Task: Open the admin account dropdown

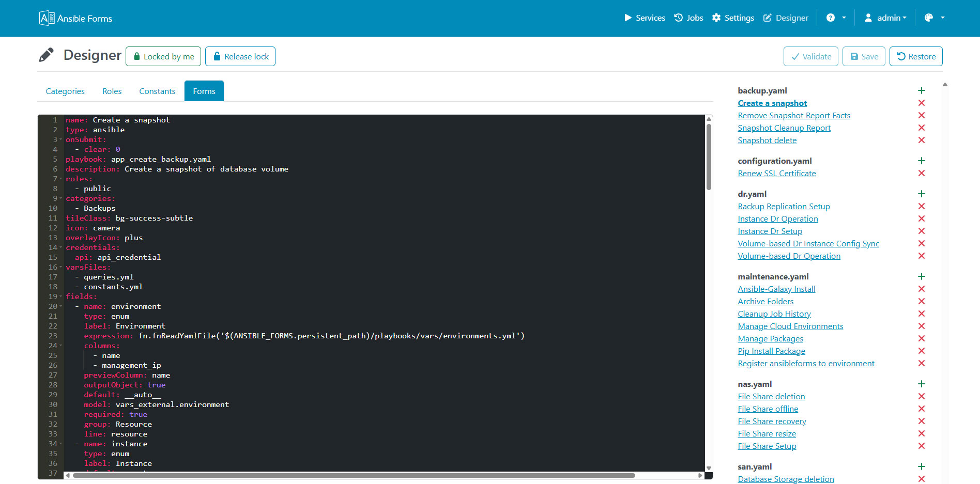Action: pos(885,18)
